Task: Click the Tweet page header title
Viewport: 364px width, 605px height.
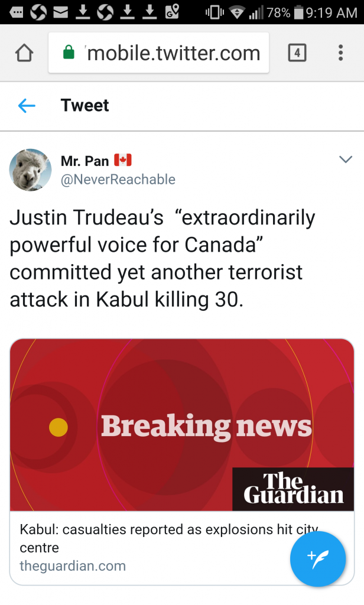Action: (84, 105)
